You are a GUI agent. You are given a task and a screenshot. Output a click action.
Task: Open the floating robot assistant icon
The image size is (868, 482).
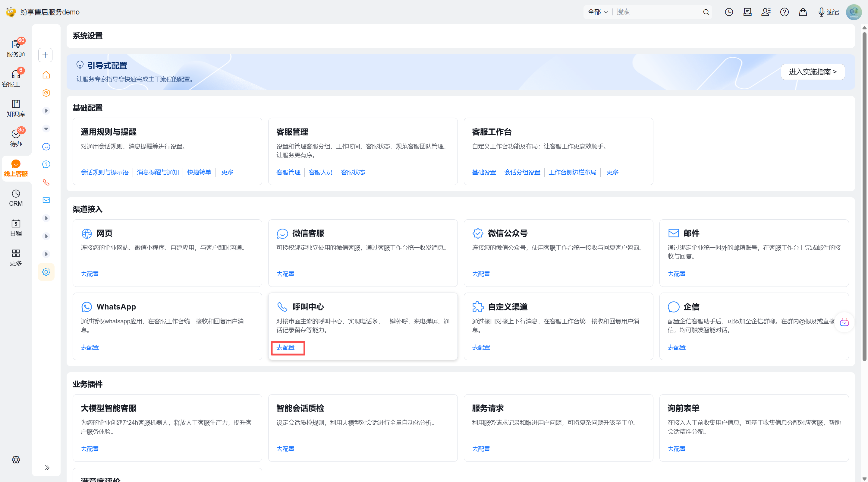[x=844, y=322]
